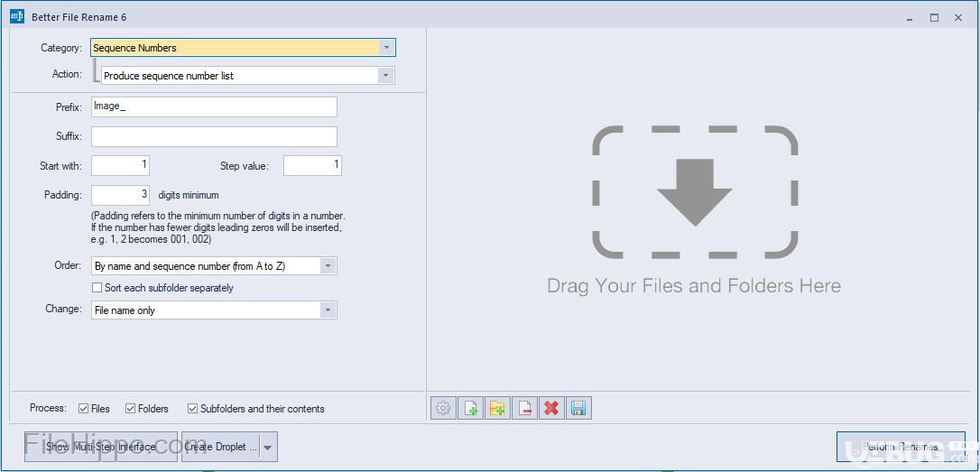Click the remove file icon
Viewport: 980px width, 472px height.
(x=524, y=409)
